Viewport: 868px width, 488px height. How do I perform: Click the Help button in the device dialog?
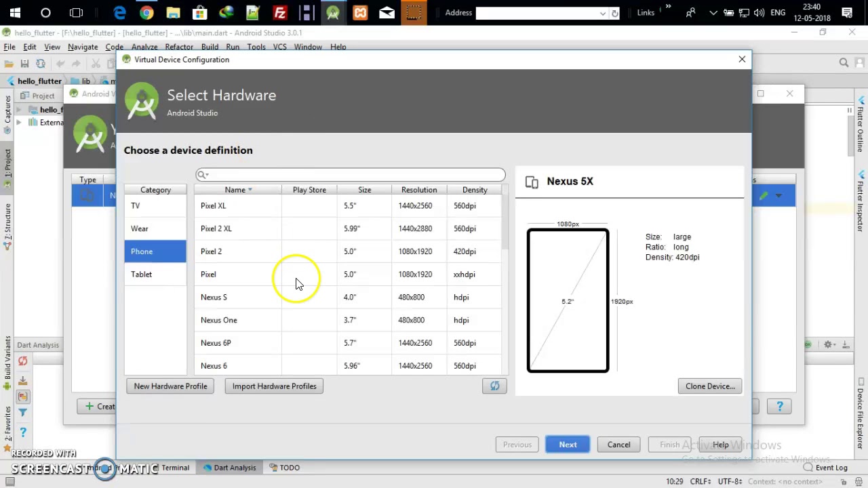click(721, 445)
